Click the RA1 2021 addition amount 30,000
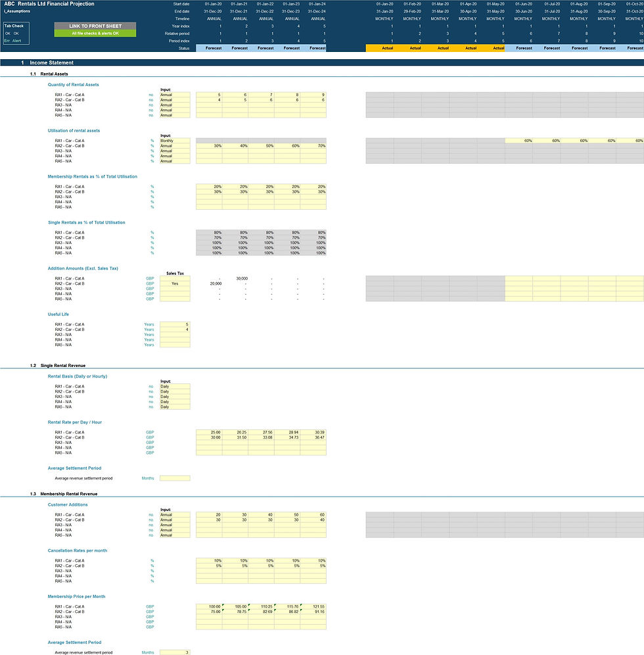This screenshot has height=655, width=644. [235, 279]
